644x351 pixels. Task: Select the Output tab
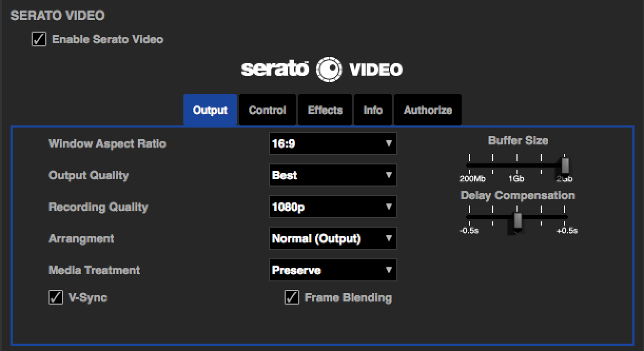point(210,110)
